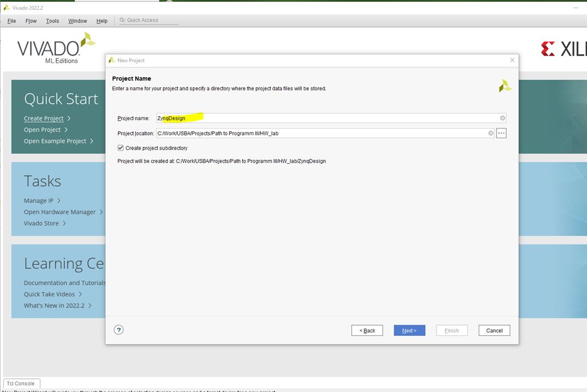
Task: Open the File menu
Action: coord(11,21)
